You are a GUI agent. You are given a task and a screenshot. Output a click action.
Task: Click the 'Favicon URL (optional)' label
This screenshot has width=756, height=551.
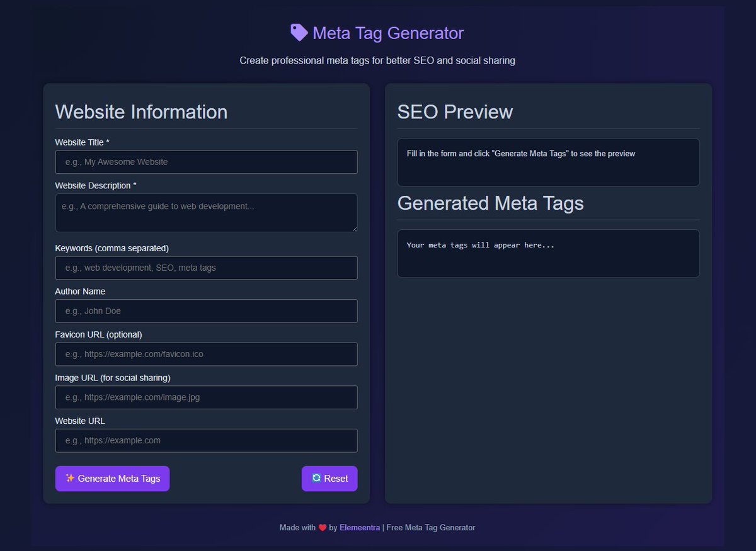[99, 334]
